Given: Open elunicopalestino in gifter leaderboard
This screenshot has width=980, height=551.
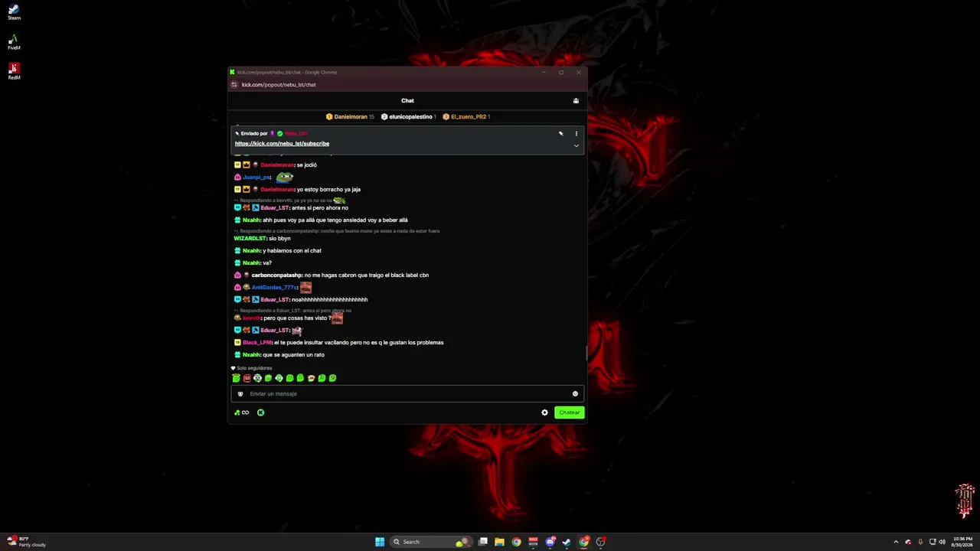Looking at the screenshot, I should pyautogui.click(x=408, y=116).
